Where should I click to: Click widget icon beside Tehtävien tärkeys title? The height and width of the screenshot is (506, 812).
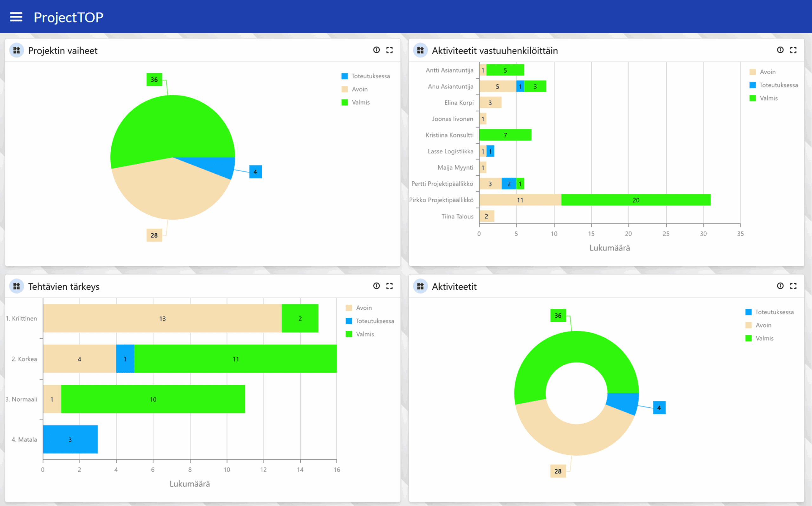pyautogui.click(x=16, y=286)
